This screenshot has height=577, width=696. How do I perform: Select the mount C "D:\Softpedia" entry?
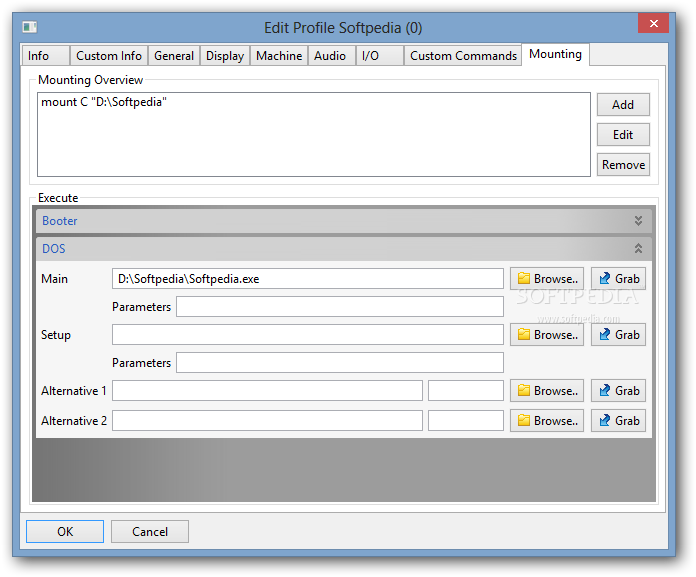pos(104,102)
